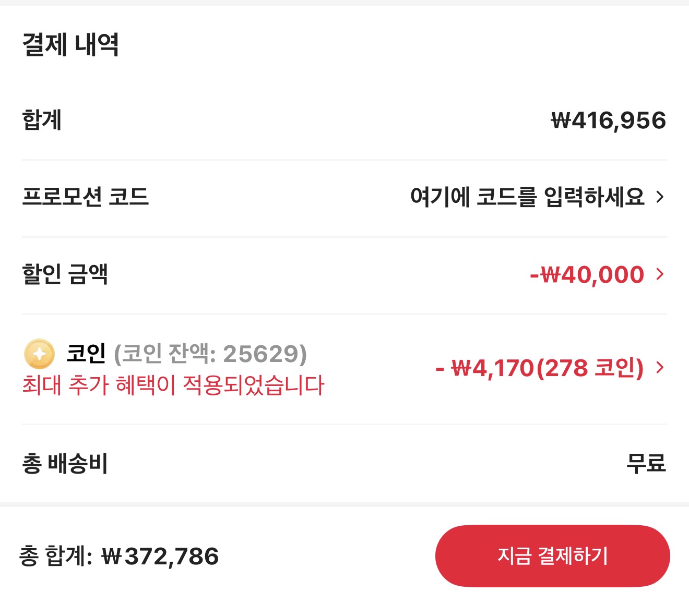This screenshot has height=616, width=689.
Task: Click the bold 코인 label
Action: [86, 354]
